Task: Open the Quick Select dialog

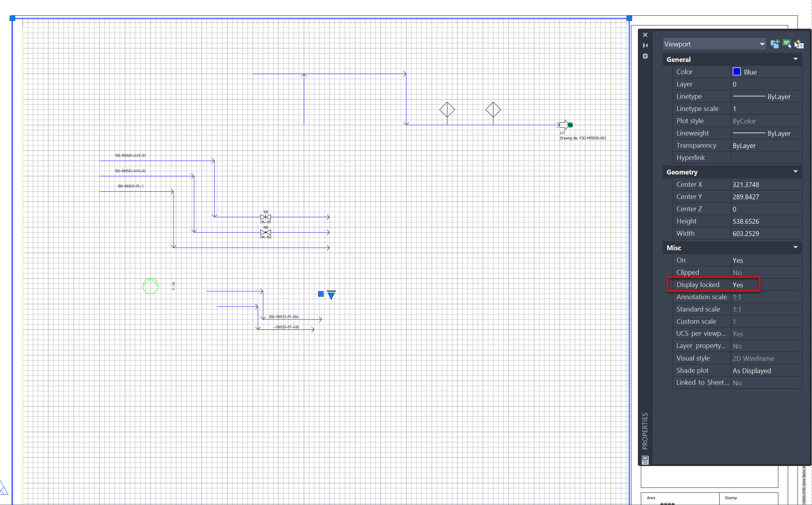Action: (x=799, y=44)
